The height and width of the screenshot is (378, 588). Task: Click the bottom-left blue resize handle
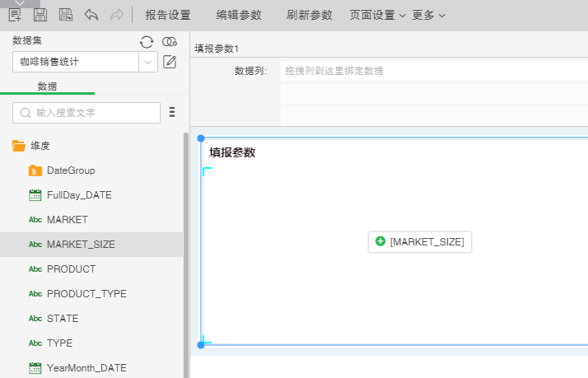[201, 344]
